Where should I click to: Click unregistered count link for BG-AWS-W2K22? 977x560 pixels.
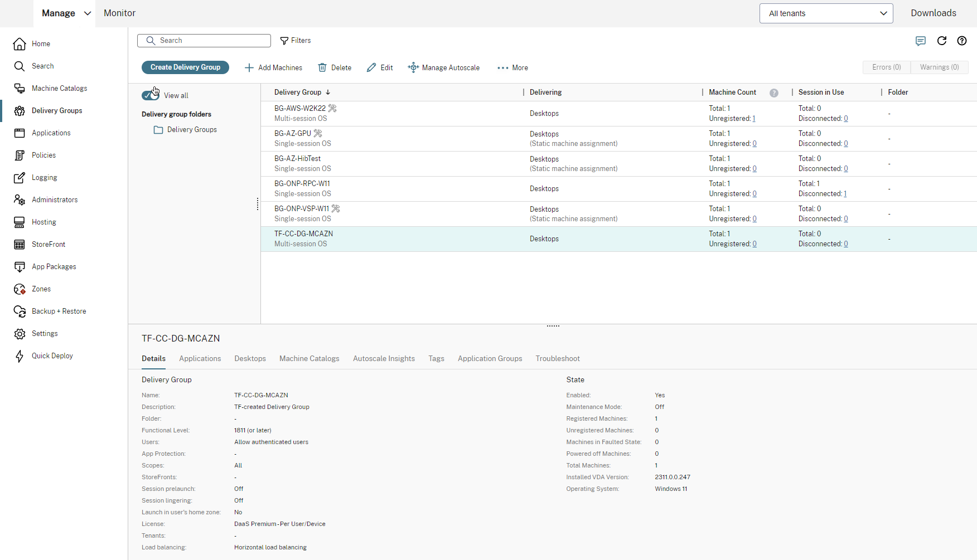[x=754, y=119]
